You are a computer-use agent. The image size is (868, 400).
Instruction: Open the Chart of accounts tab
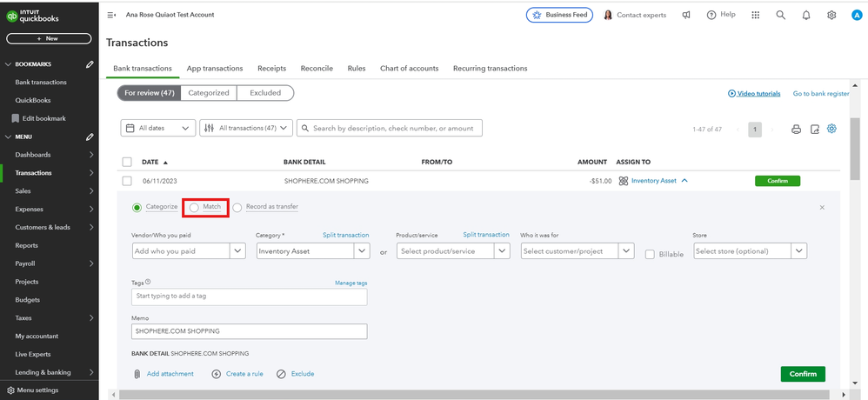409,68
